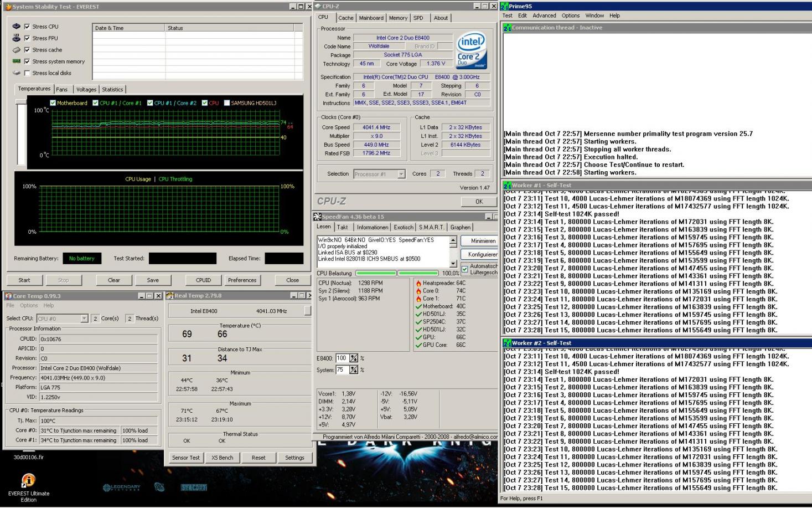The width and height of the screenshot is (812, 508).
Task: Click the Real Temp XS Bench button
Action: 222,458
